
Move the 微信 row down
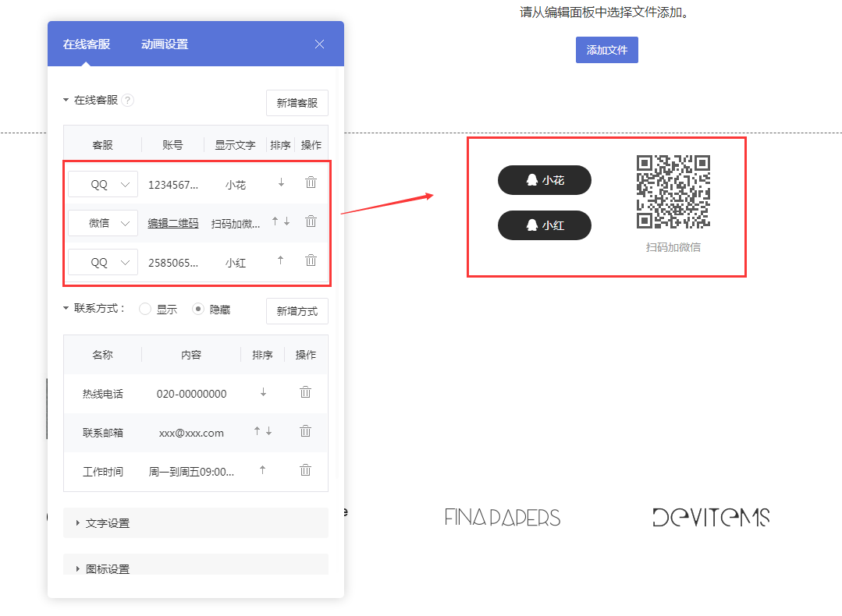tap(286, 221)
